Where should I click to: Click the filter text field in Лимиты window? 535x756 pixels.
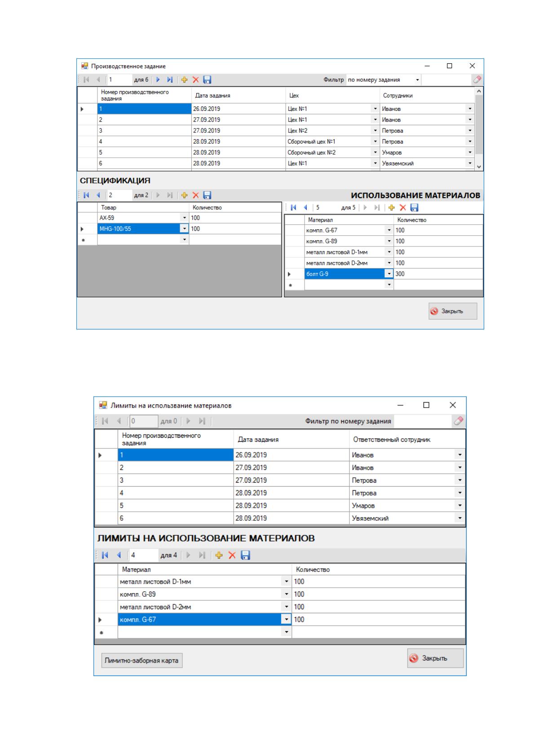[x=422, y=421]
